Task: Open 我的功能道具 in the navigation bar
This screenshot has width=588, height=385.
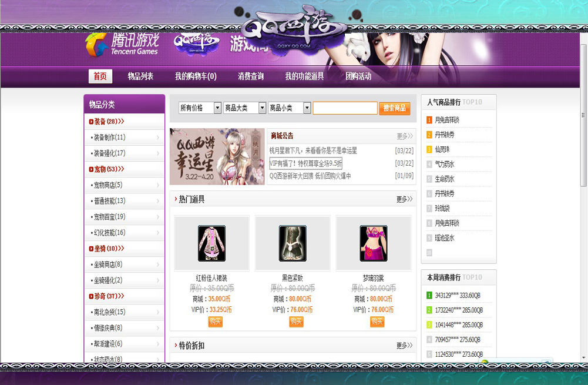Action: point(304,76)
